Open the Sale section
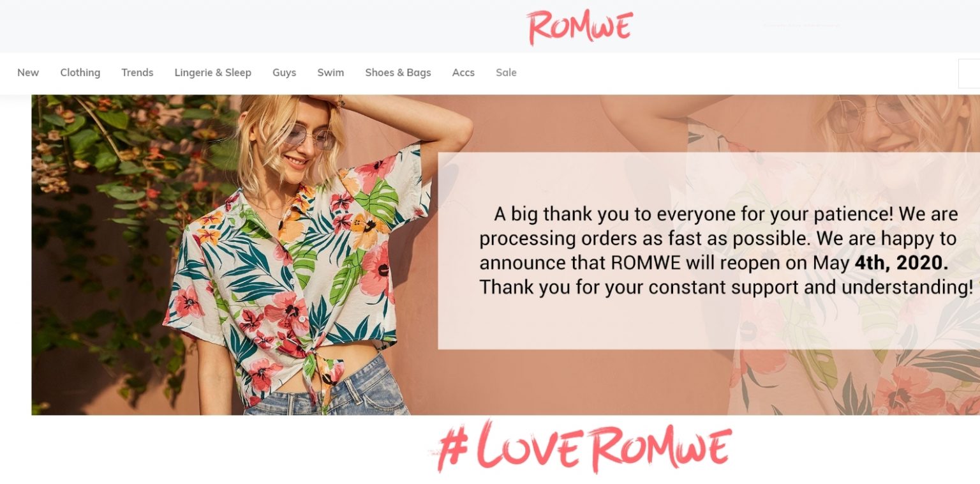 (x=506, y=73)
